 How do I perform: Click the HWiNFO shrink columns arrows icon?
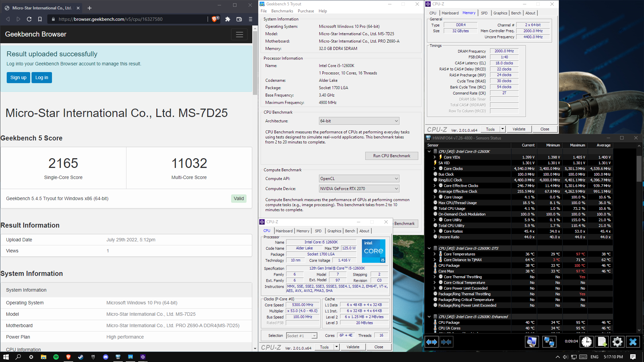click(446, 342)
